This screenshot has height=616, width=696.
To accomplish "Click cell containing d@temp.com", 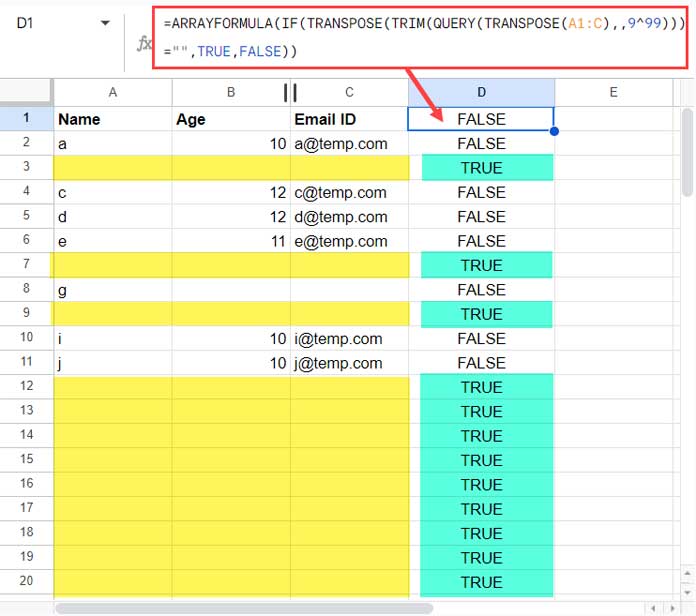I will (349, 217).
